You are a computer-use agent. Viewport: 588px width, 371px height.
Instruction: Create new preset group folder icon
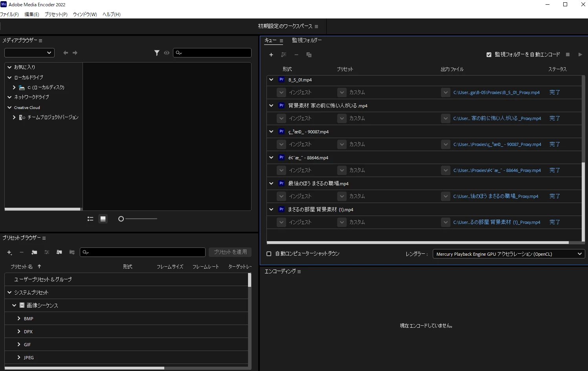34,252
